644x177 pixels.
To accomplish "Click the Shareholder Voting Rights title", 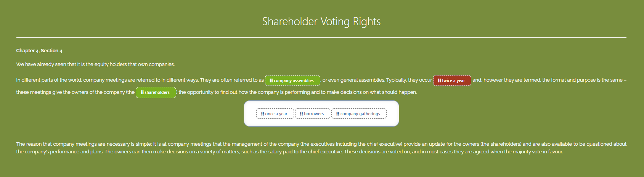I will 321,21.
